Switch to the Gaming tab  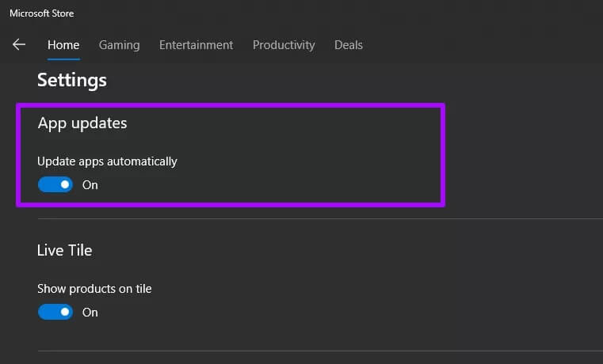(x=119, y=45)
